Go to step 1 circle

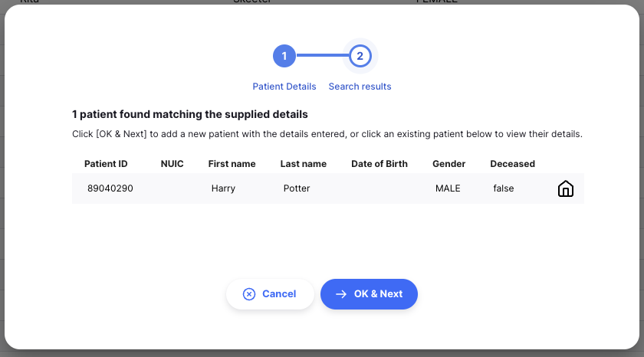[284, 56]
